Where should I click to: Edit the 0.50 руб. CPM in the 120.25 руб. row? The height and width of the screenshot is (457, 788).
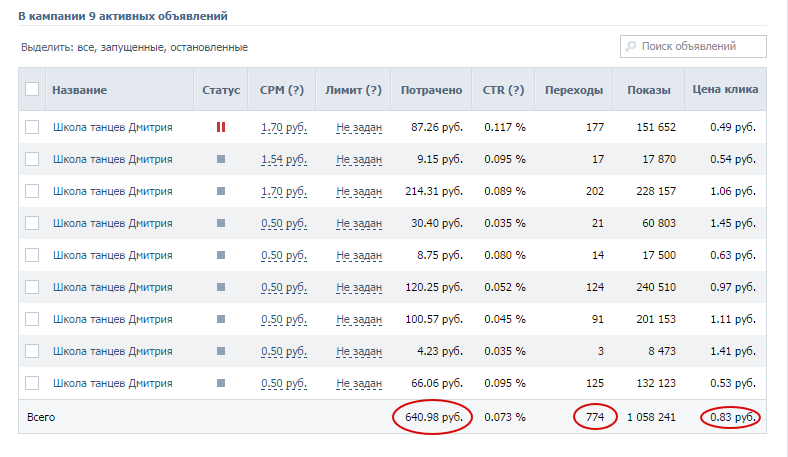coord(284,288)
